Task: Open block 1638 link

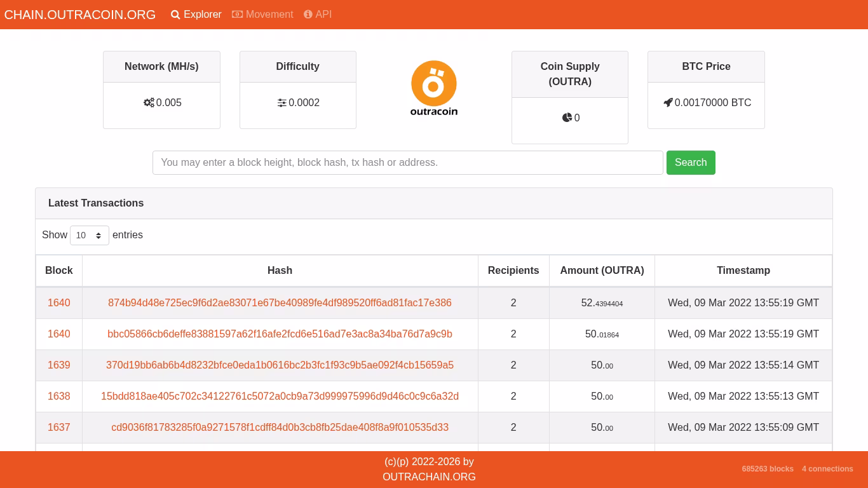Action: 59,396
